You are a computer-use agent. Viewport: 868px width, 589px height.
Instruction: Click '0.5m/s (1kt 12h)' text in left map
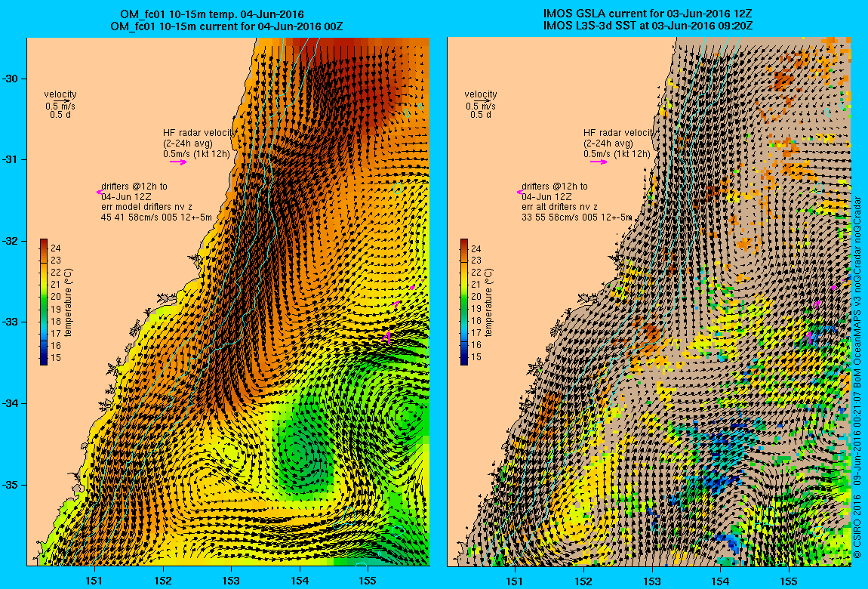196,154
